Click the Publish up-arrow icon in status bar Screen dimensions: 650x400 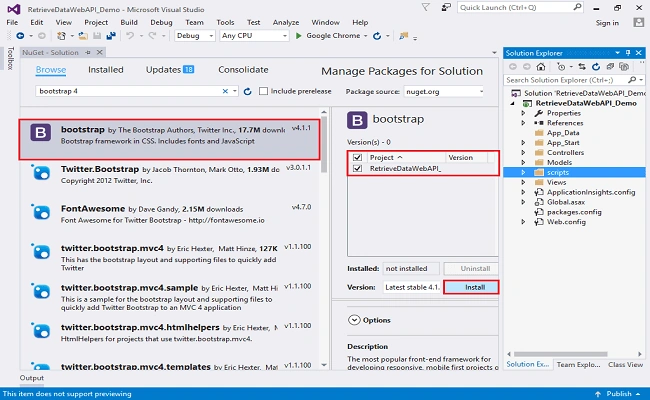tap(598, 394)
